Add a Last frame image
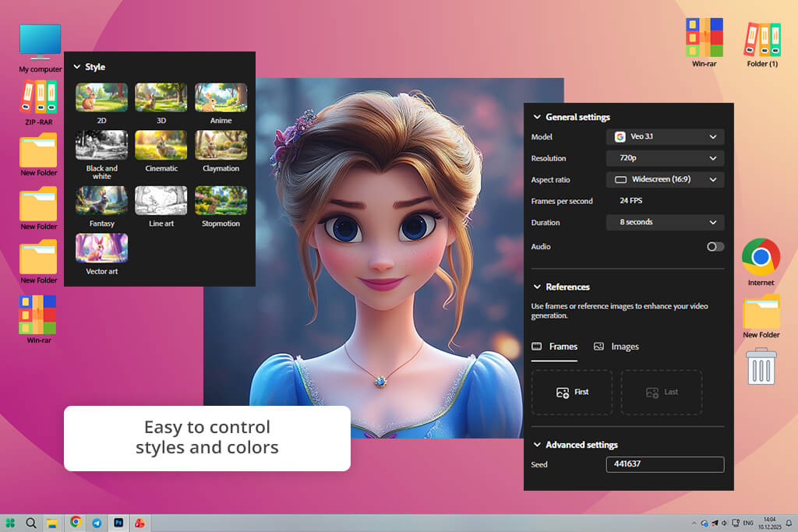This screenshot has height=532, width=798. 662,392
